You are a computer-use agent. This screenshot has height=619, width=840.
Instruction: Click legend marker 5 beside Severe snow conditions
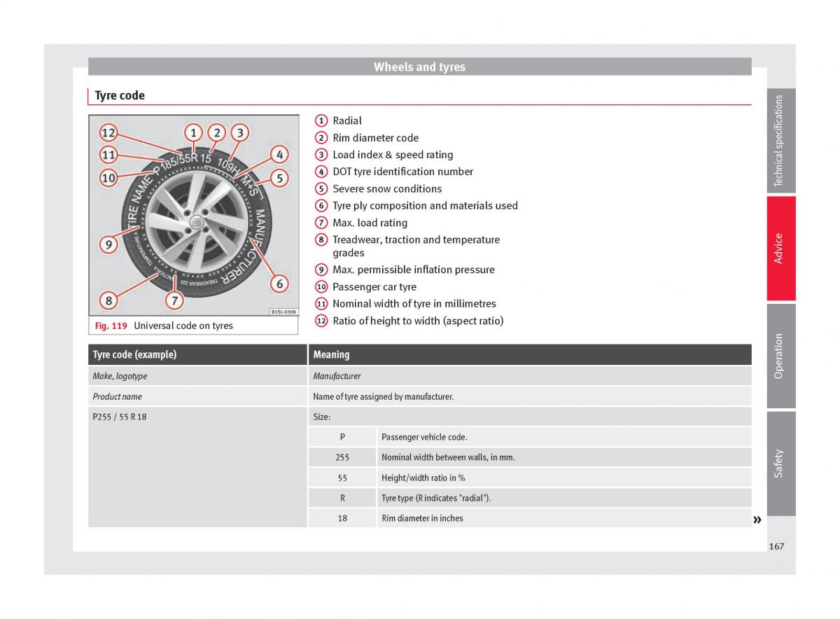pos(321,188)
